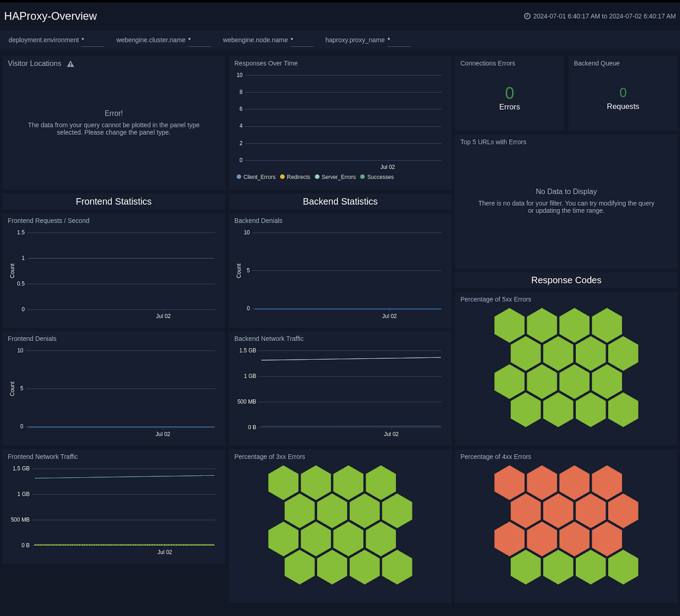Image resolution: width=680 pixels, height=616 pixels.
Task: Click the haproxy.proxy_name filter field
Action: click(399, 41)
